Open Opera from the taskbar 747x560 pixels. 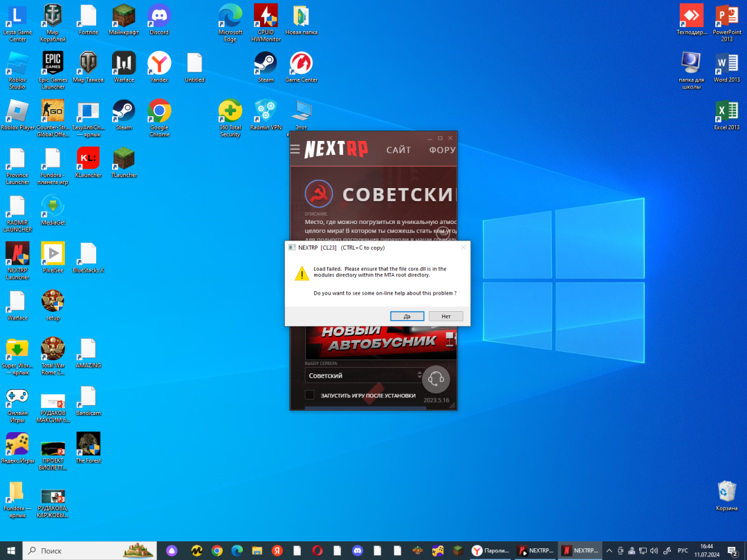tap(317, 550)
